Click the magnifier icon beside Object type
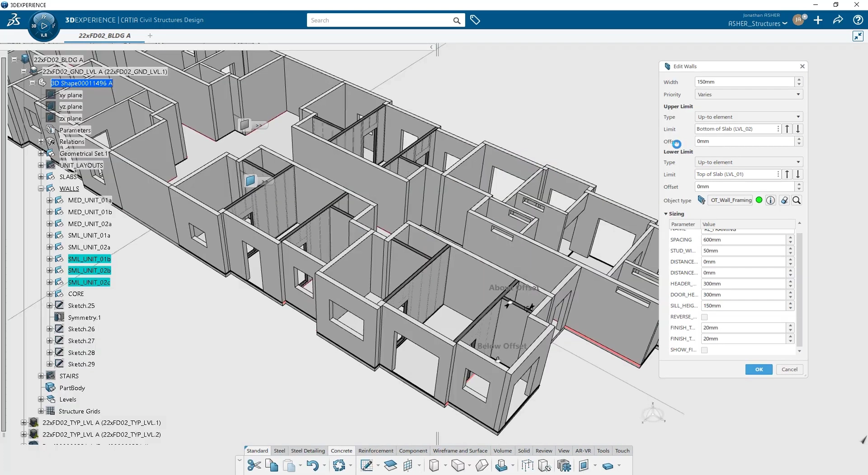This screenshot has height=475, width=868. 797,200
